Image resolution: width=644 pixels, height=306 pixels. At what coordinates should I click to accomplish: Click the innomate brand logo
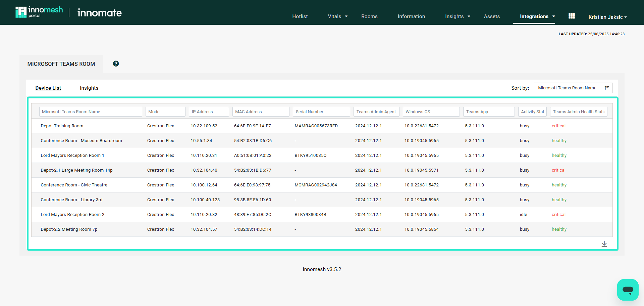pos(100,13)
